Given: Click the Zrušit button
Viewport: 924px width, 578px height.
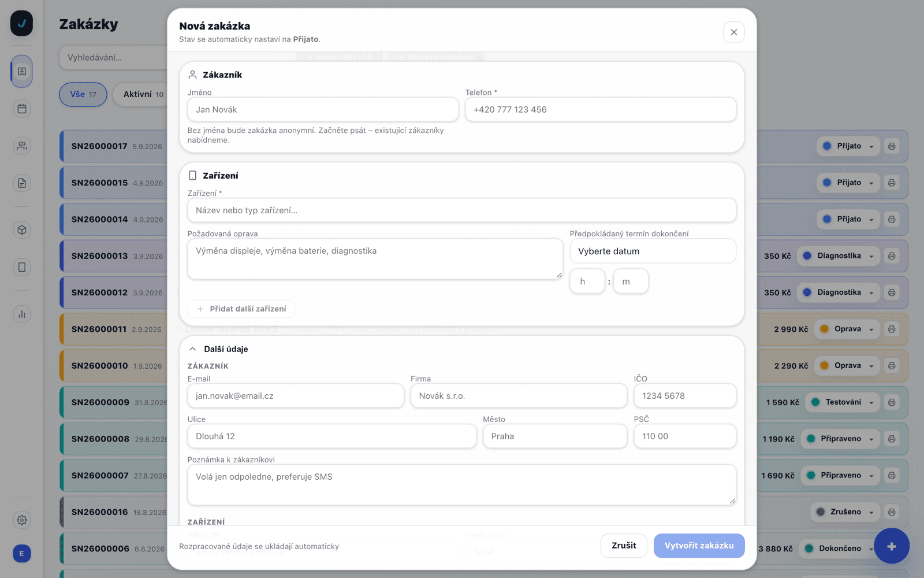Looking at the screenshot, I should pyautogui.click(x=624, y=546).
